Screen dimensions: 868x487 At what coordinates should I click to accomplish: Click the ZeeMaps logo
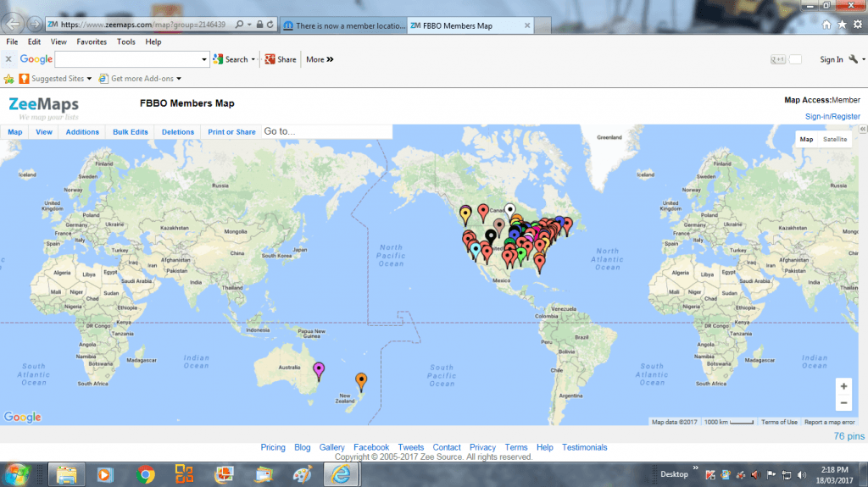click(x=43, y=108)
